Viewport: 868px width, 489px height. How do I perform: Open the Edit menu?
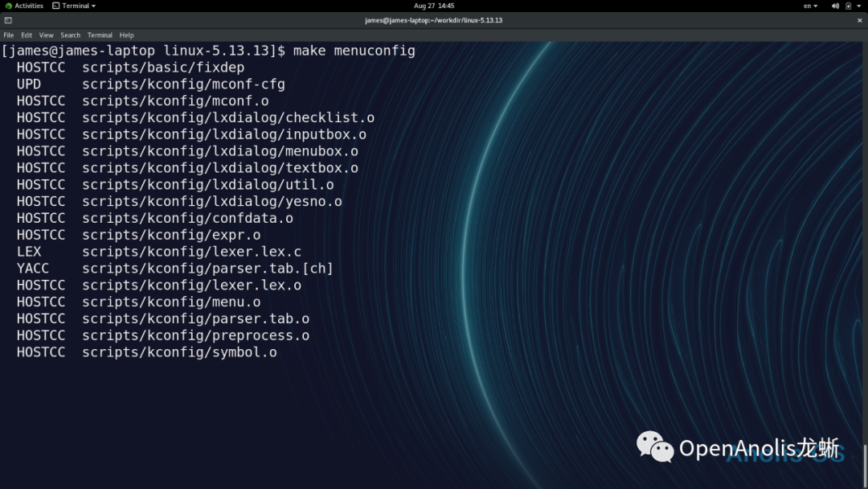(x=27, y=35)
